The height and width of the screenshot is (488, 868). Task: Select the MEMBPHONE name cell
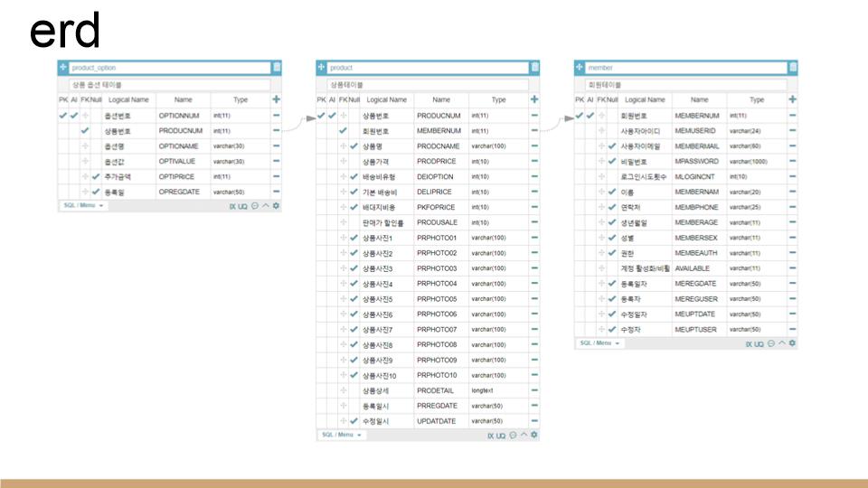tap(699, 208)
